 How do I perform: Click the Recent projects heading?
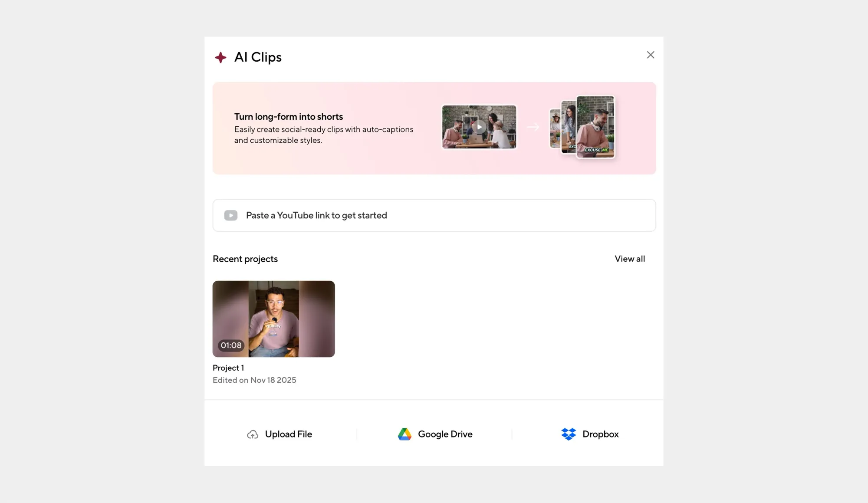click(x=245, y=259)
